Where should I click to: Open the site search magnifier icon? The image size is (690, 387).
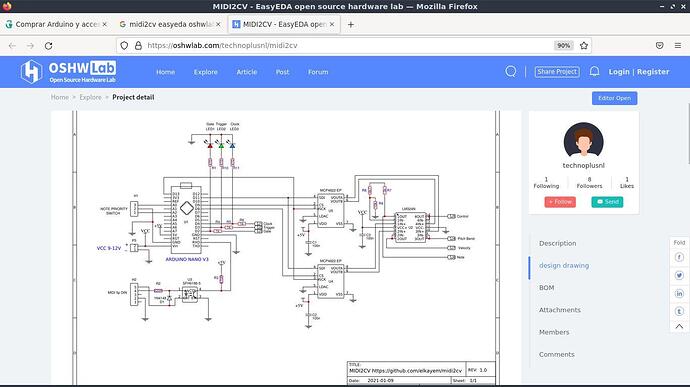click(510, 71)
